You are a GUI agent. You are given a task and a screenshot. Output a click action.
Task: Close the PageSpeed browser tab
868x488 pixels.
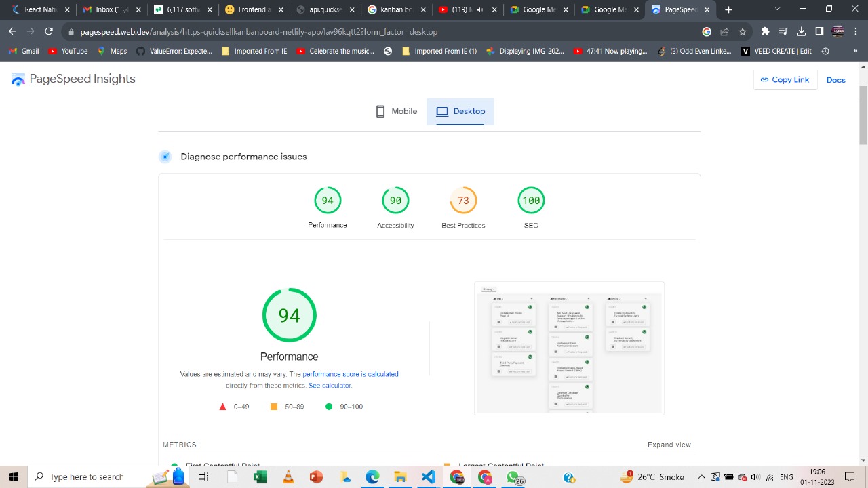click(707, 9)
